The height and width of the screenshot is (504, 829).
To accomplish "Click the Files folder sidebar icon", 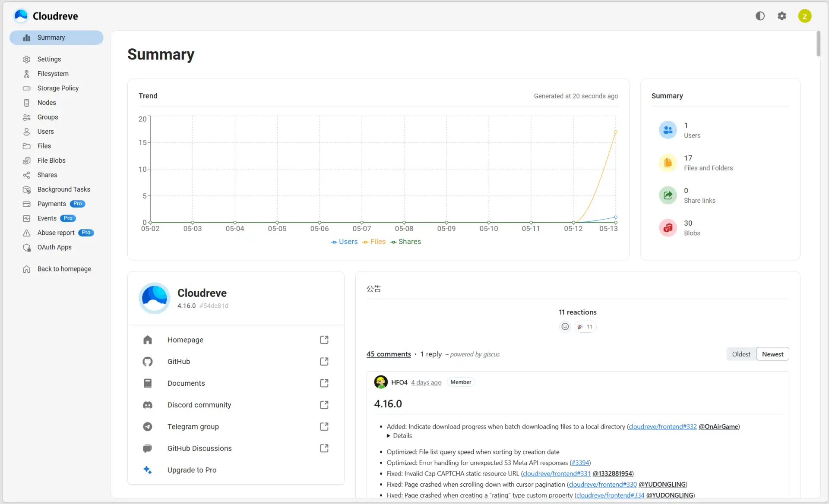I will tap(27, 146).
